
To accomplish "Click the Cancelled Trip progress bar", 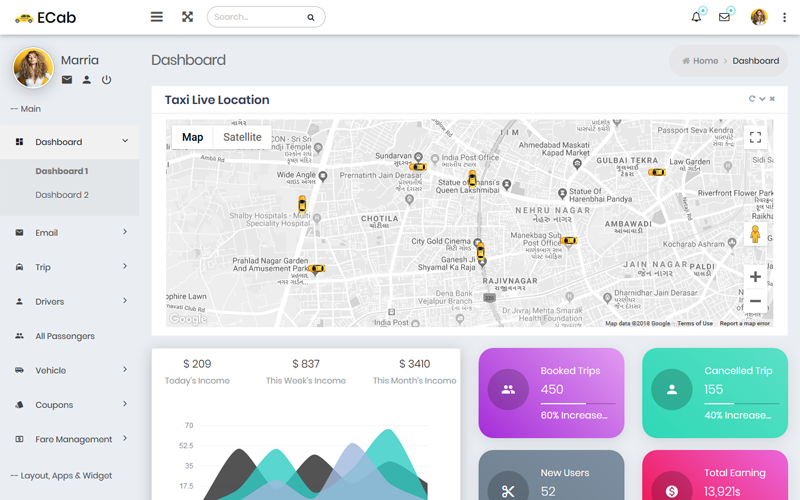I will (742, 404).
